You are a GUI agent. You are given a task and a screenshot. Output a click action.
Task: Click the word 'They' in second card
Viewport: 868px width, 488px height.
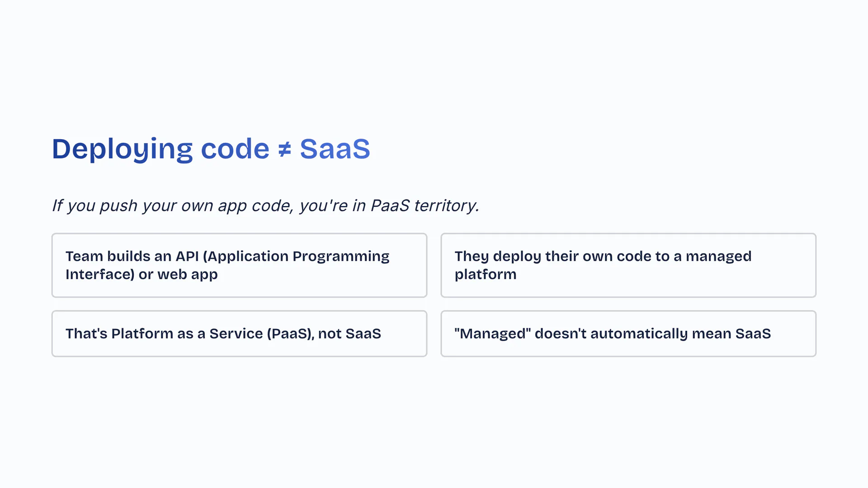tap(472, 256)
